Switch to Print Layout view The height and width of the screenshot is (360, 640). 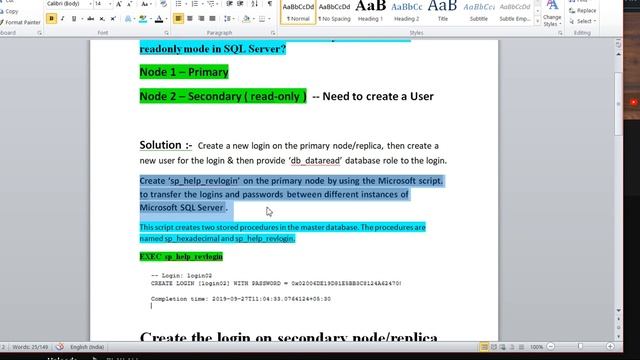(484, 347)
